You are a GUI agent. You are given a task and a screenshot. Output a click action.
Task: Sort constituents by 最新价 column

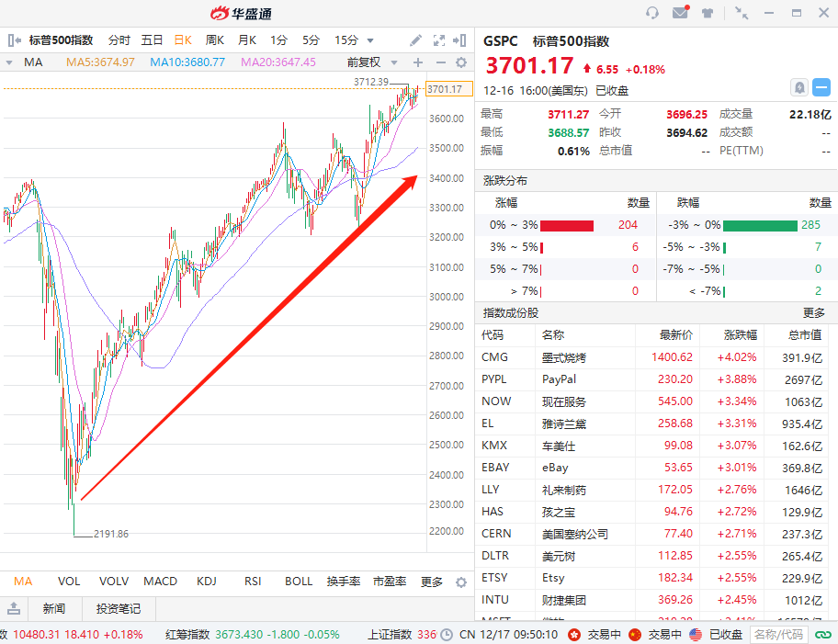pyautogui.click(x=676, y=335)
